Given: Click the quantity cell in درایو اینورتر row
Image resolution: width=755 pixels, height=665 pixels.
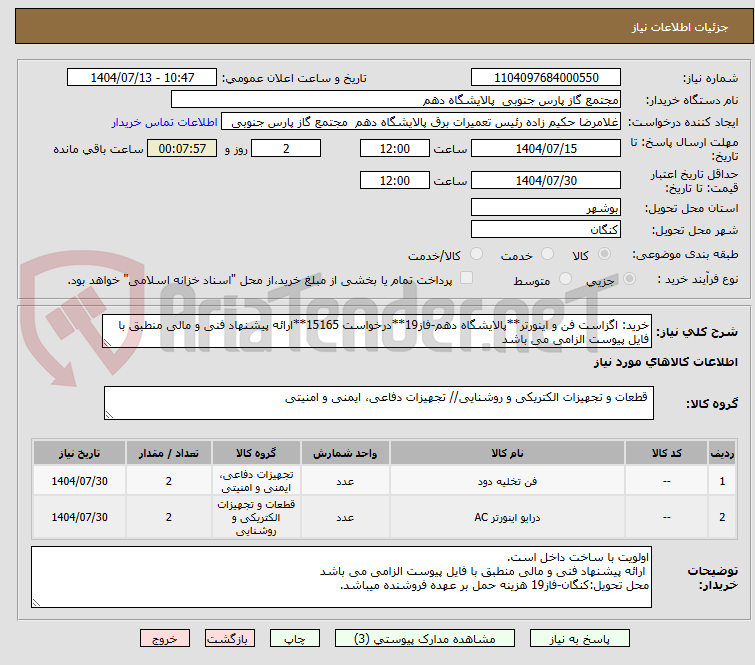Looking at the screenshot, I should [169, 517].
